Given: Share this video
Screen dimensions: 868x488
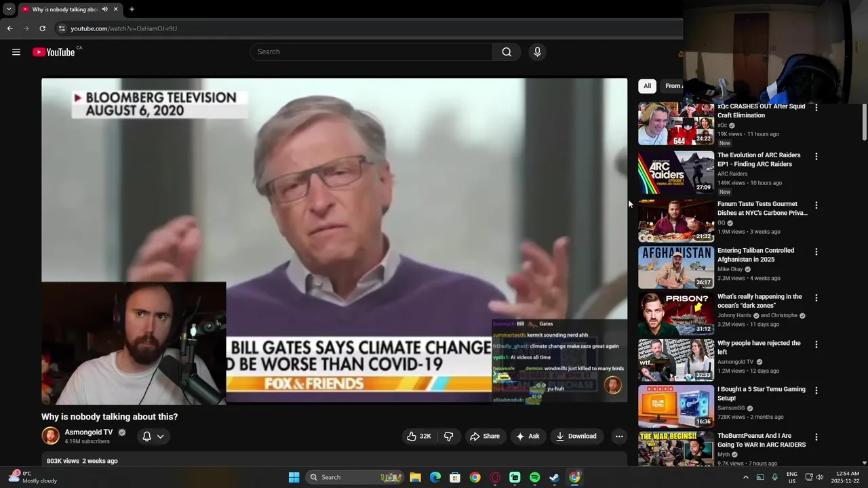Looking at the screenshot, I should point(485,436).
